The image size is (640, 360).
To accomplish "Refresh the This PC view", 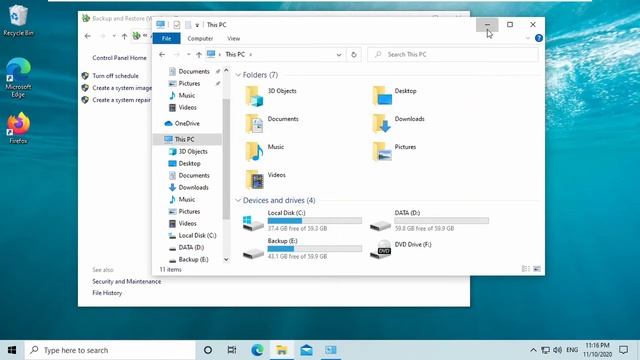I will pos(354,54).
